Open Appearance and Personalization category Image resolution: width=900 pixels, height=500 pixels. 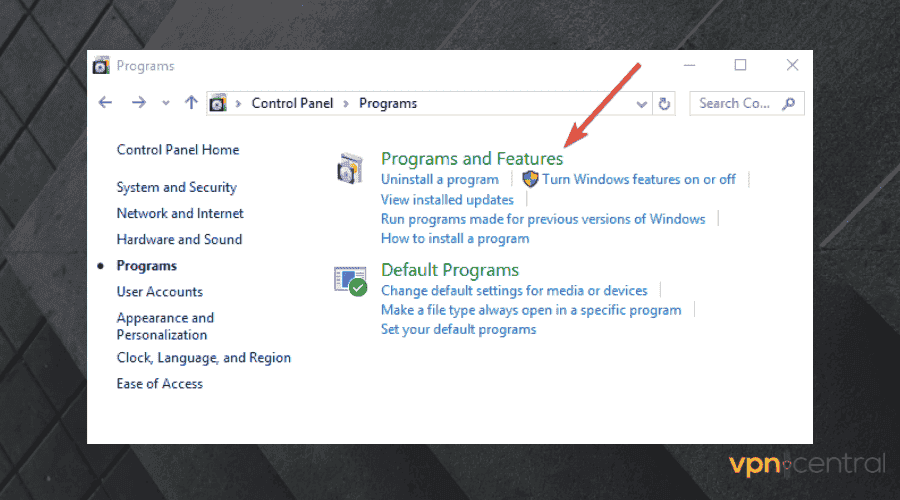[165, 326]
